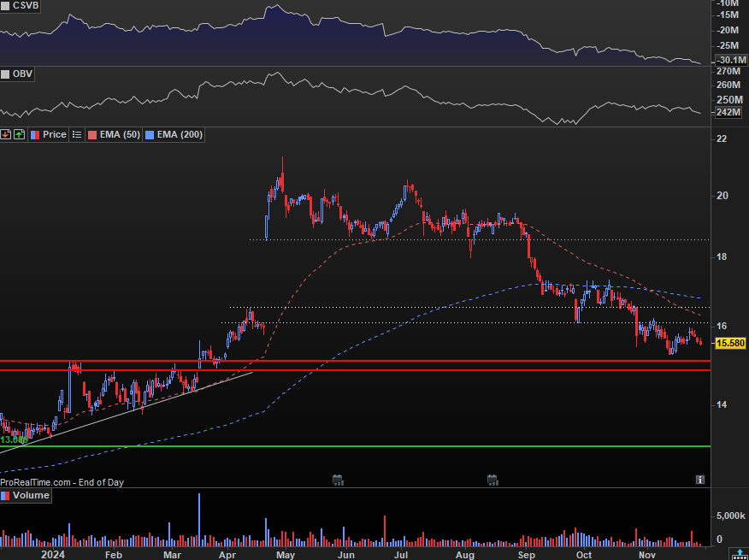The image size is (749, 560).
Task: Open the price chart list icon
Action: pyautogui.click(x=76, y=135)
